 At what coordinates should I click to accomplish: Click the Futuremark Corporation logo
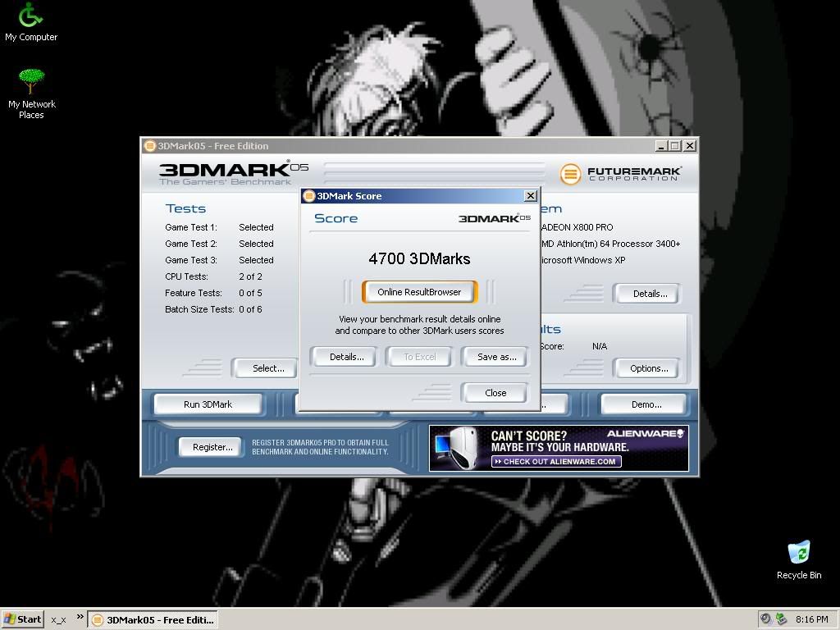(620, 174)
